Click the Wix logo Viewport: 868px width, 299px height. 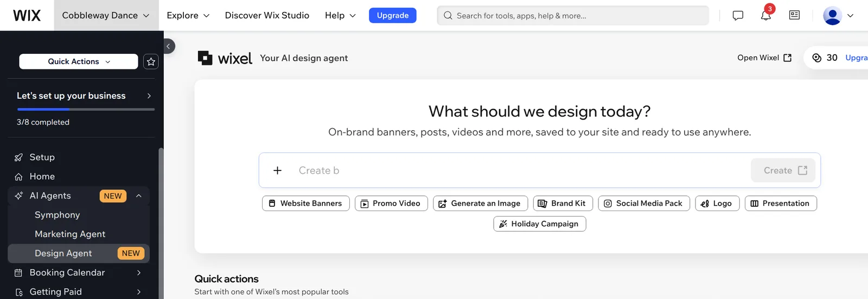27,15
